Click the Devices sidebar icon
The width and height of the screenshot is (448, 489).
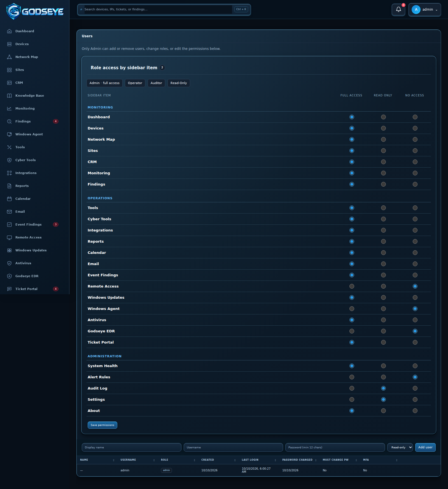(x=9, y=44)
